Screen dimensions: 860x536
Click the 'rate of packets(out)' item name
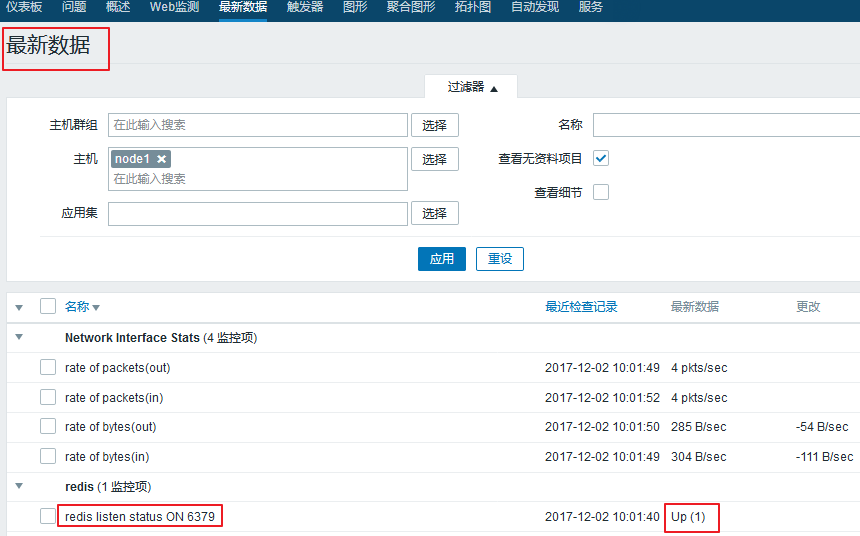click(117, 368)
